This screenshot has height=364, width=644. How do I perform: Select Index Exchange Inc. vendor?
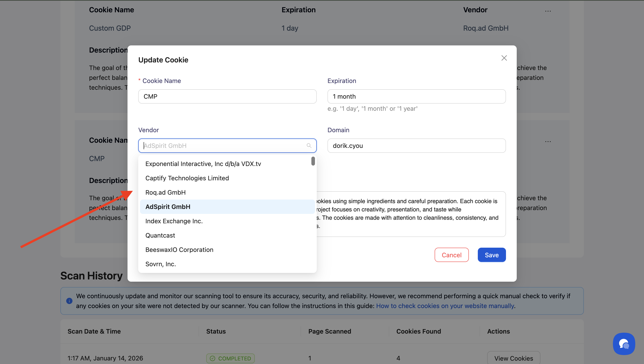[174, 221]
